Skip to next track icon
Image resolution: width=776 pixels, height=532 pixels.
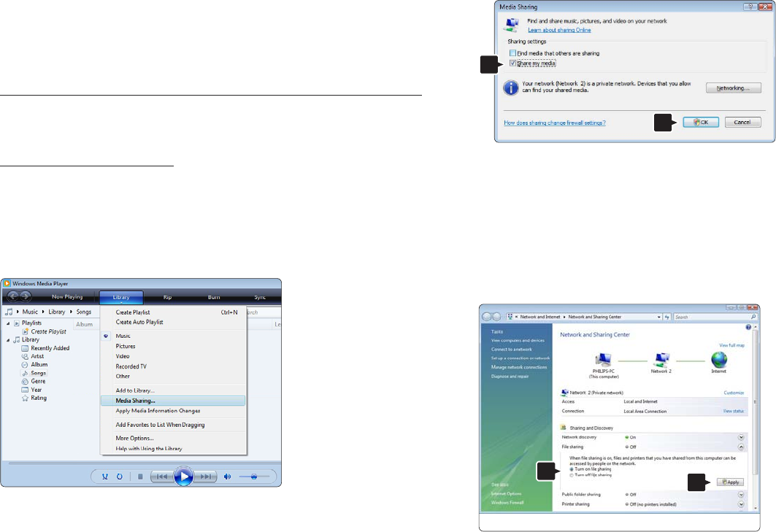[x=207, y=477]
